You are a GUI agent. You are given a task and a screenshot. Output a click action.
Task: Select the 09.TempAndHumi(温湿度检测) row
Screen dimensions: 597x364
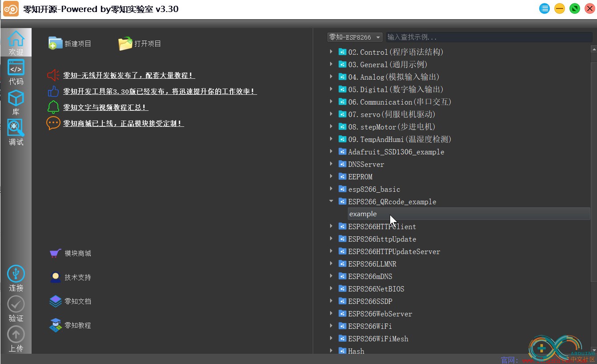pos(399,139)
